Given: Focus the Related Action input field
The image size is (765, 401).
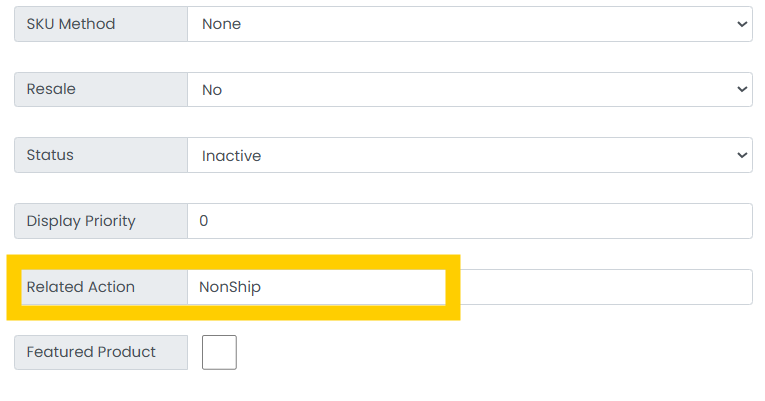Looking at the screenshot, I should pyautogui.click(x=469, y=287).
